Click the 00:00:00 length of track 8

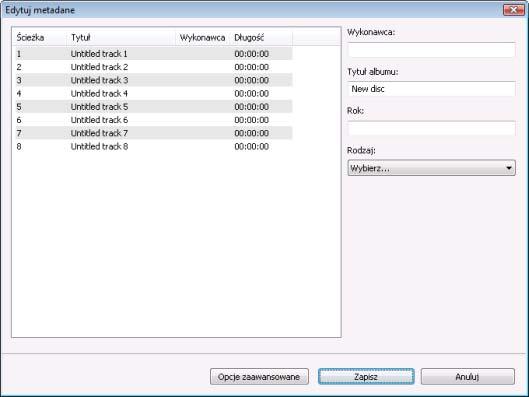point(252,146)
